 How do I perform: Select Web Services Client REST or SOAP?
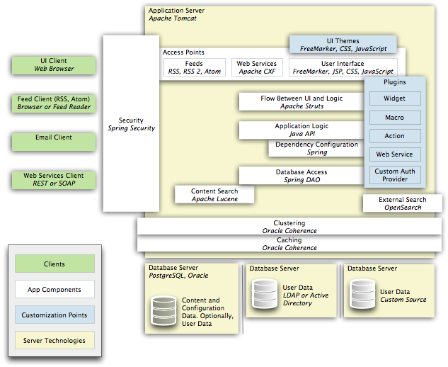[x=54, y=180]
